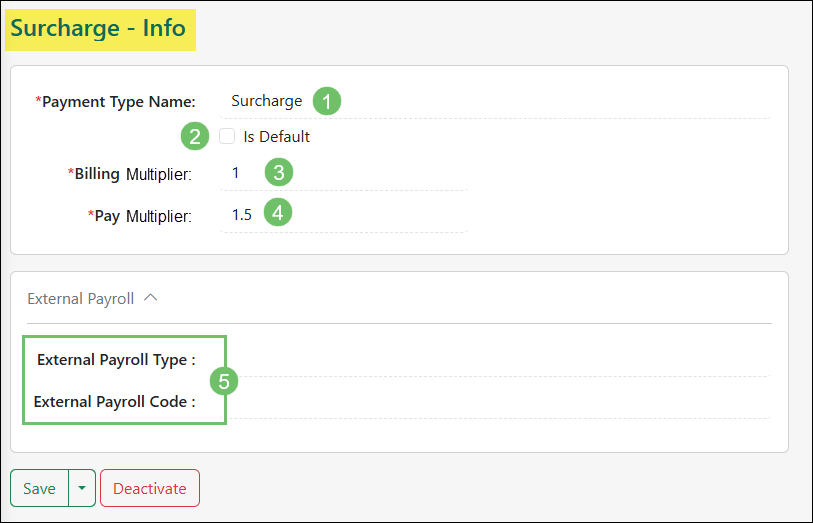The image size is (813, 523).
Task: Select the Surcharge - Info page title
Action: coord(98,28)
